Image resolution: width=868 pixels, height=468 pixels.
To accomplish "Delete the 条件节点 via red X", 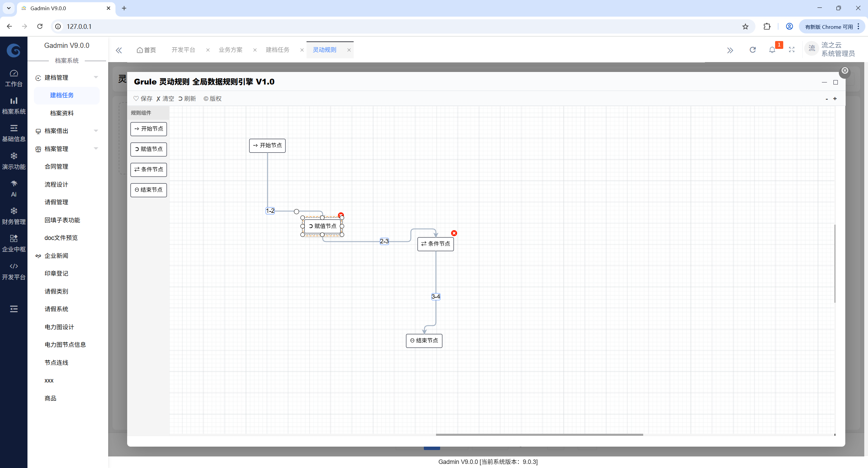I will [454, 233].
